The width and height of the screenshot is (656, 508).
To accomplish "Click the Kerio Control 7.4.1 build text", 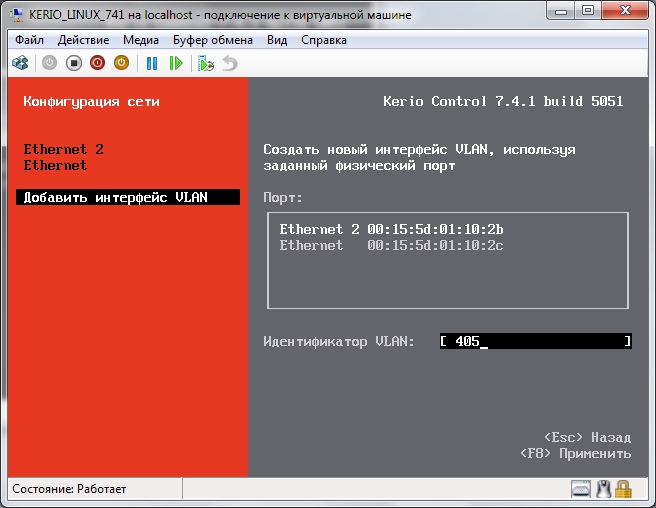I will [503, 101].
